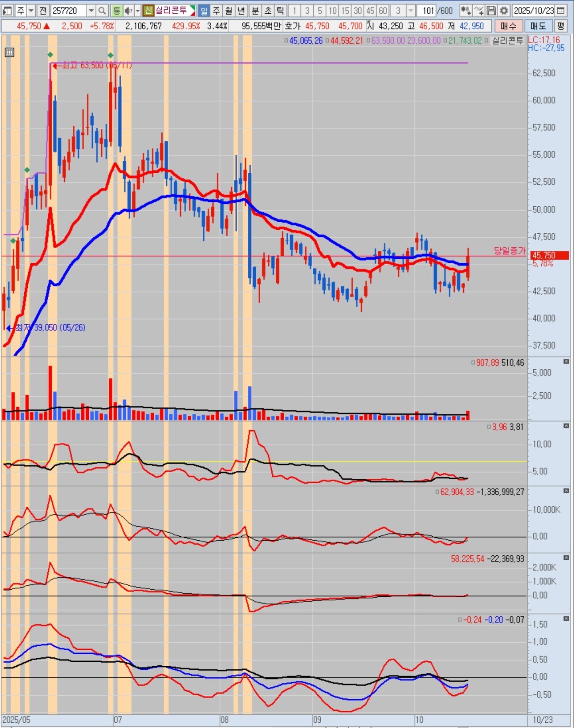The image size is (574, 728).
Task: Select the 60 interval button
Action: [x=383, y=10]
